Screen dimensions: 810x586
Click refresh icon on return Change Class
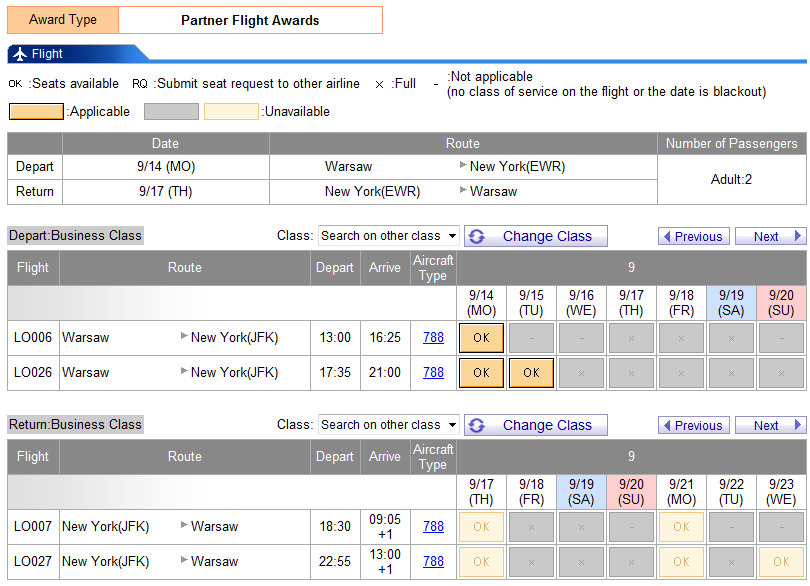(477, 425)
